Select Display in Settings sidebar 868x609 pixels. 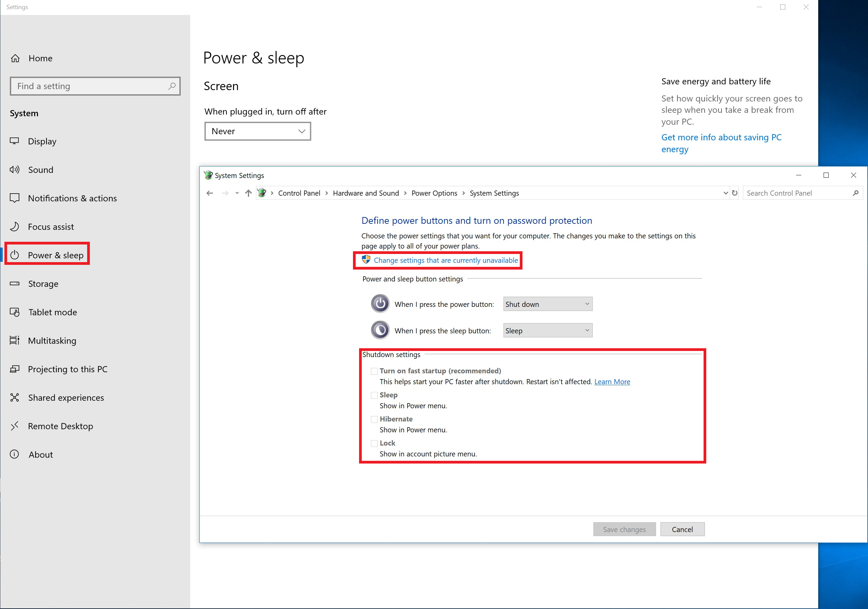point(95,141)
